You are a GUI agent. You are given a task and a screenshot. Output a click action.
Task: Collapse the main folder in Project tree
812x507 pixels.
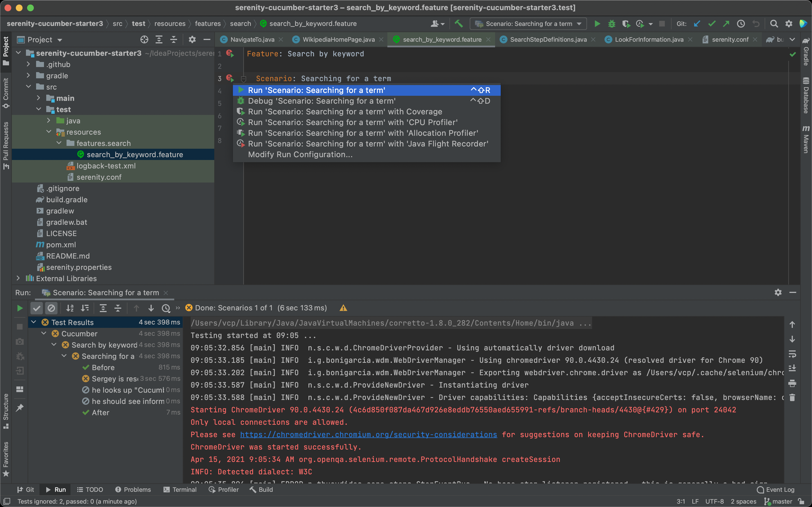pos(39,98)
